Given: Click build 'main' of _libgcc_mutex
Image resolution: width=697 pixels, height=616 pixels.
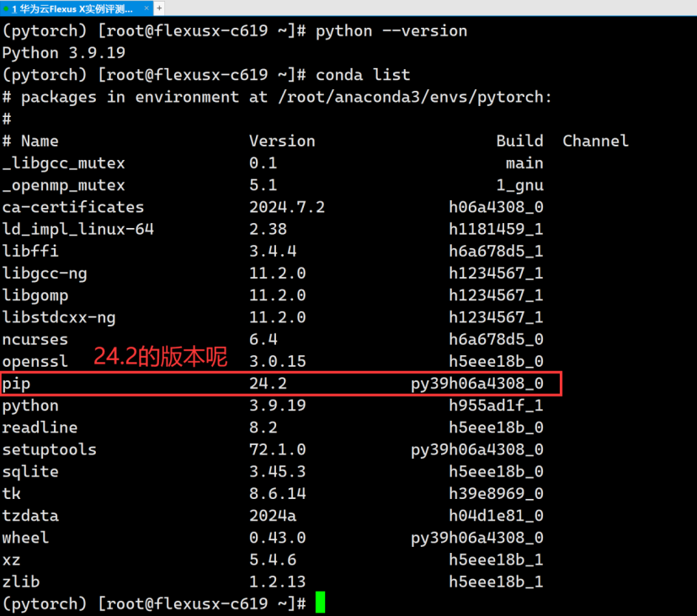Looking at the screenshot, I should click(524, 163).
